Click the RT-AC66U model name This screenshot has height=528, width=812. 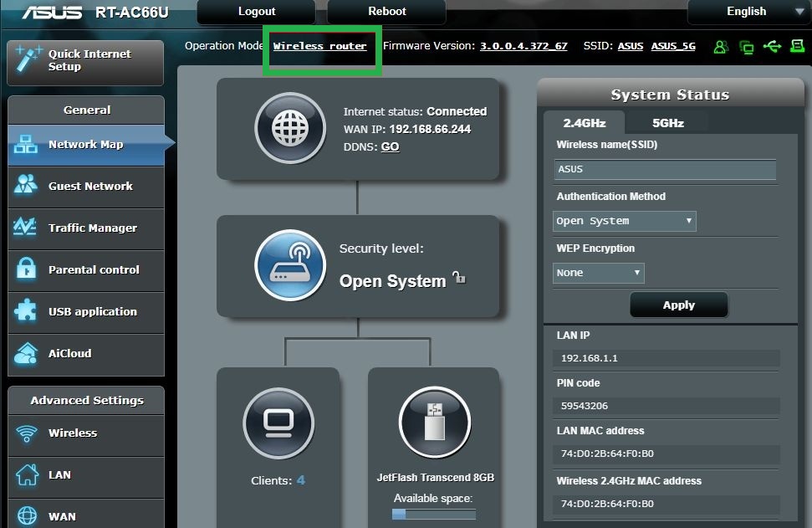point(131,12)
